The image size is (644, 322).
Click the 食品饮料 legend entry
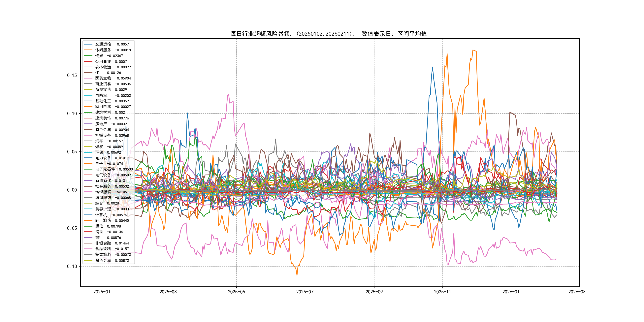coord(113,249)
